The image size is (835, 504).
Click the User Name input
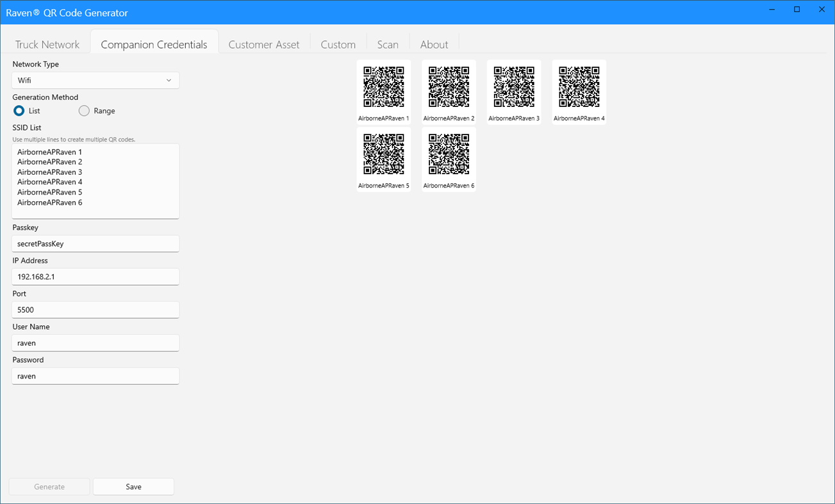pos(95,343)
